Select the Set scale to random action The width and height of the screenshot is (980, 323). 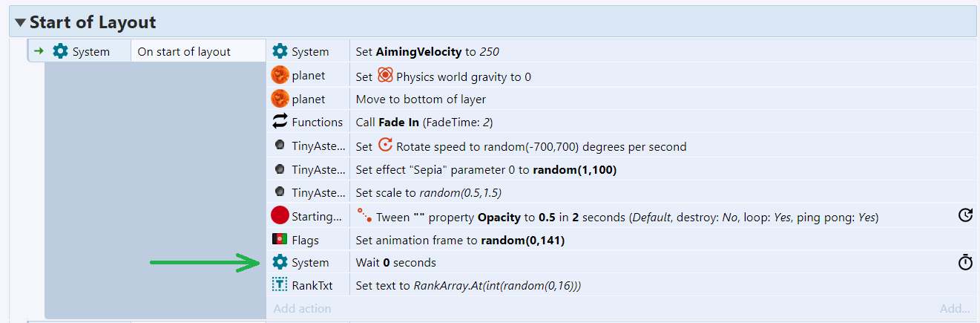pyautogui.click(x=429, y=192)
